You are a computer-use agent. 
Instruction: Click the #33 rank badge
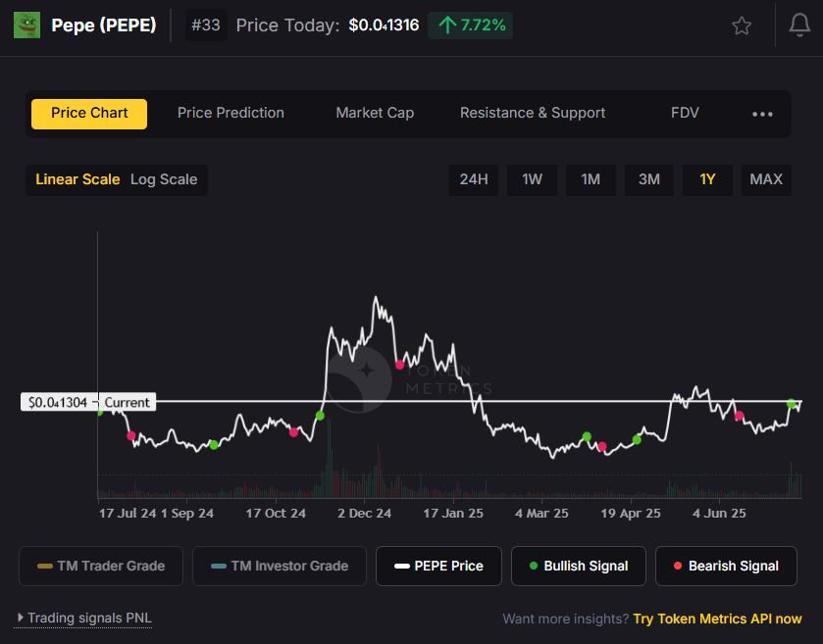206,25
